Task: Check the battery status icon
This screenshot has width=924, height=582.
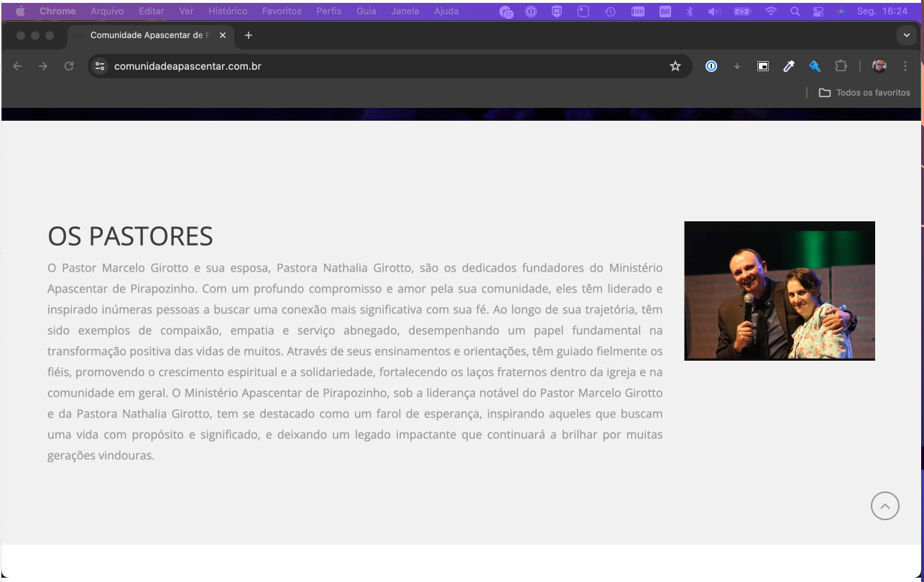Action: [742, 11]
